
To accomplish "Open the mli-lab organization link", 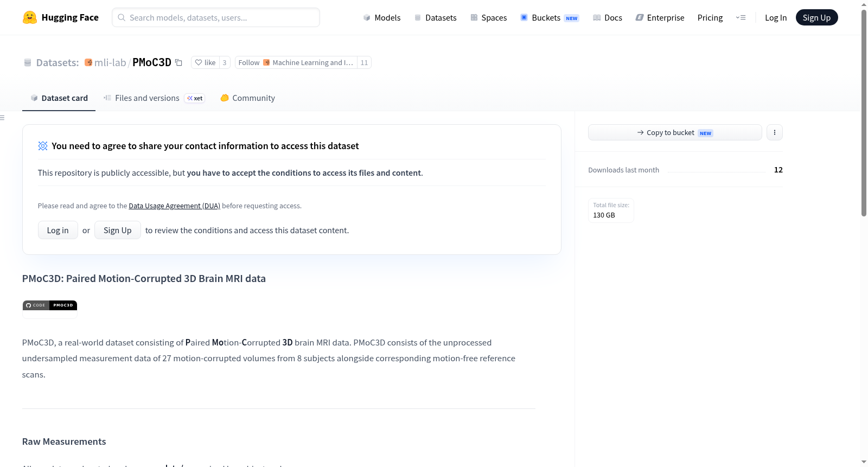I will 110,62.
